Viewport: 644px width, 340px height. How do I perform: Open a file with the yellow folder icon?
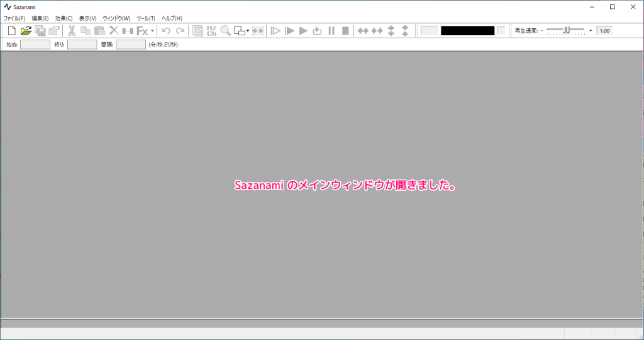[x=26, y=30]
